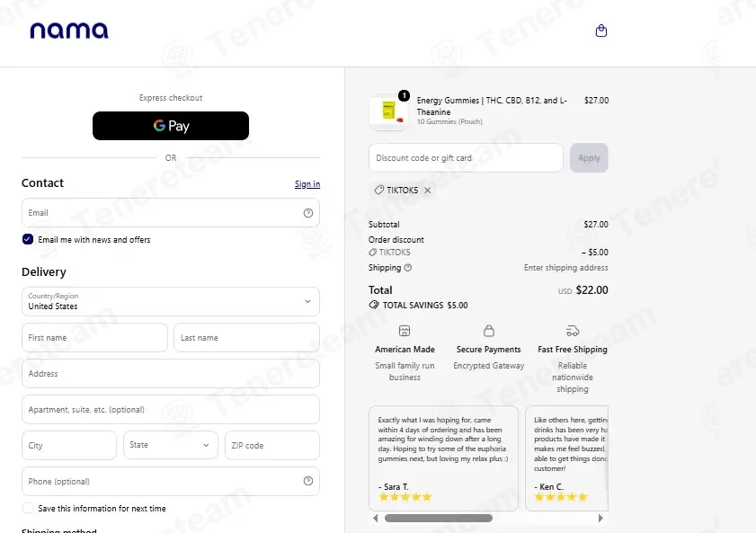The height and width of the screenshot is (533, 756).
Task: Click the Phone (optional) field
Action: tap(171, 481)
